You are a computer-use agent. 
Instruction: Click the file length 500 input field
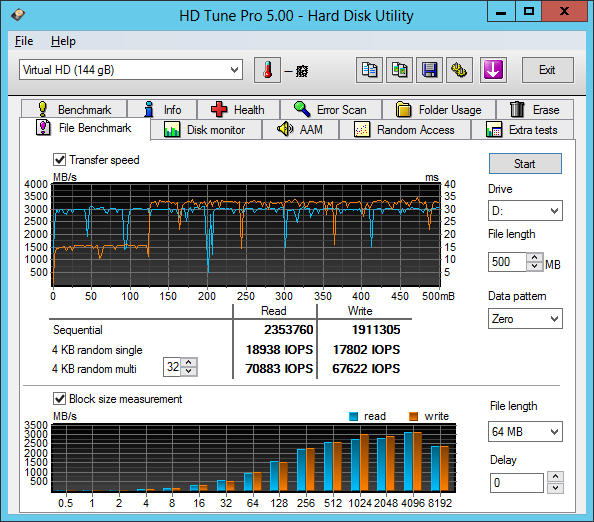pos(508,262)
